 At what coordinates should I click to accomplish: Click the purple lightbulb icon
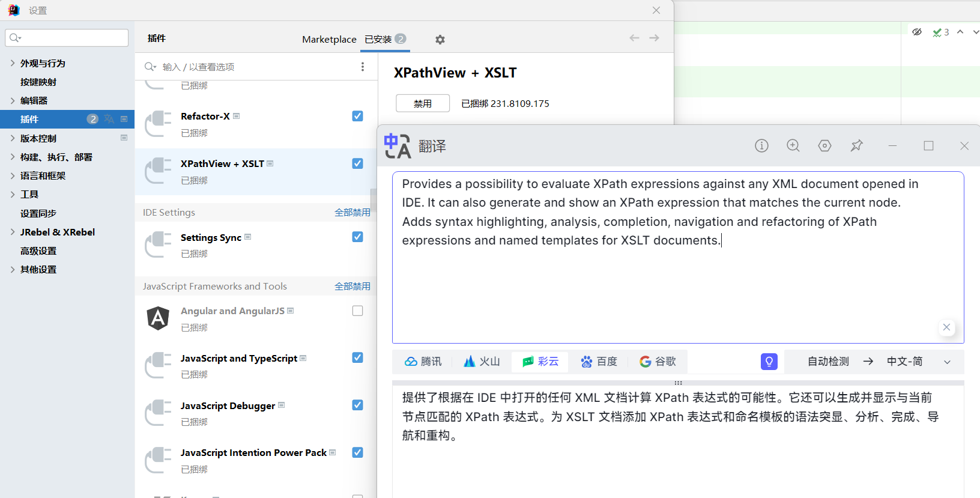point(769,362)
